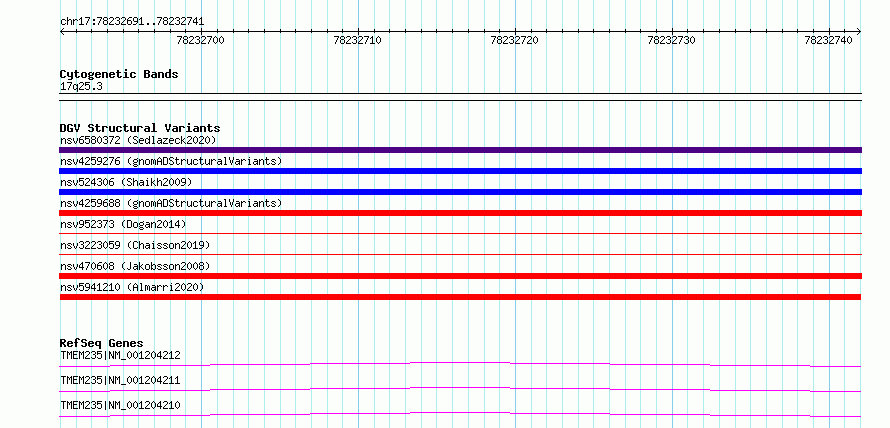Viewport: 890px width, 428px height.
Task: Click the chr17:78232691..78232741 coordinate label
Action: (132, 22)
